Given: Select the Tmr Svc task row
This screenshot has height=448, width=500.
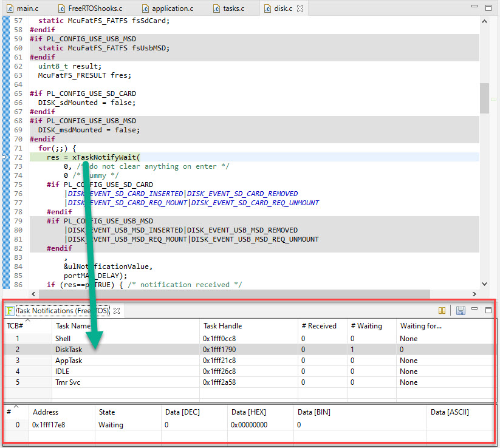Looking at the screenshot, I should [x=67, y=382].
